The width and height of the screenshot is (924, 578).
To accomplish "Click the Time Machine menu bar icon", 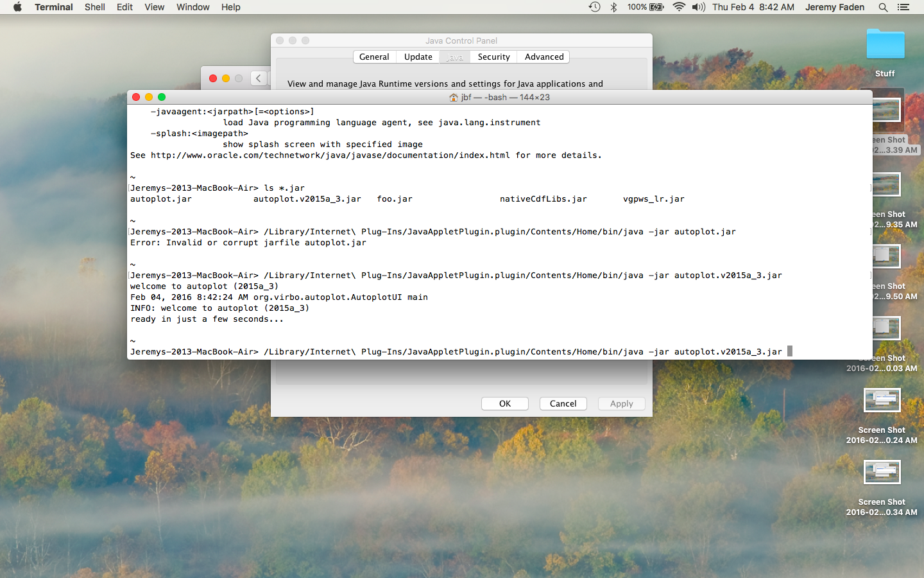I will pyautogui.click(x=595, y=7).
